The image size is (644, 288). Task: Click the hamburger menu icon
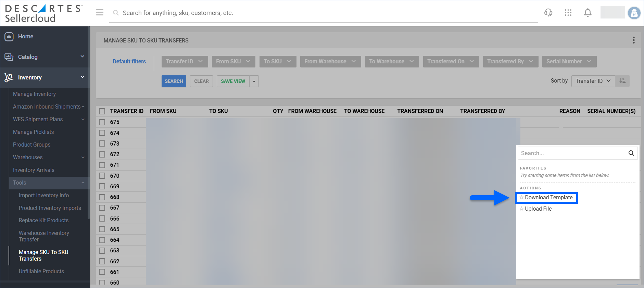click(100, 13)
